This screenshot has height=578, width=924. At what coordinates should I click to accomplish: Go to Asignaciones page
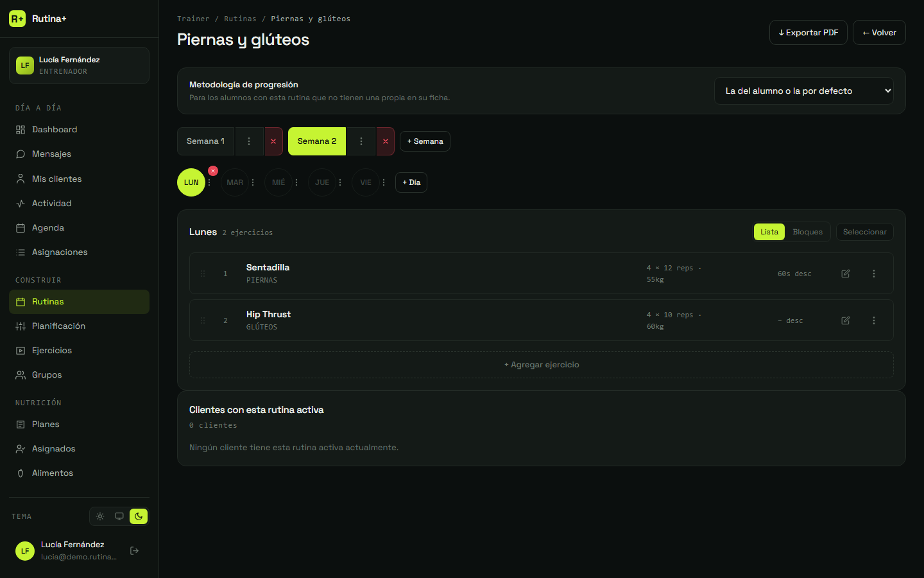[79, 252]
